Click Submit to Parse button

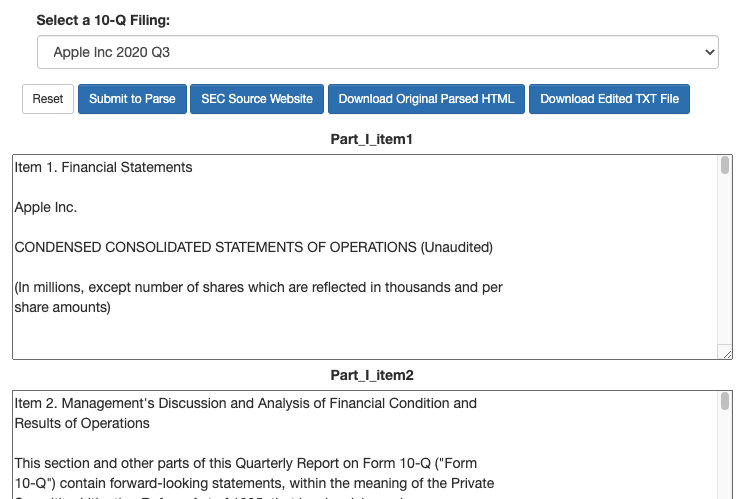[132, 99]
